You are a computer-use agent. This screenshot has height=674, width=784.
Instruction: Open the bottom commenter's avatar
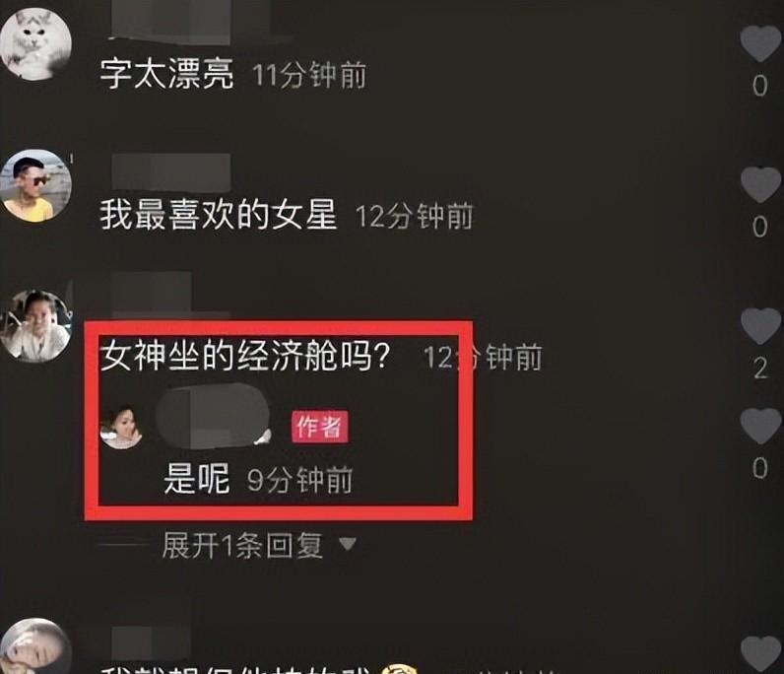coord(34,646)
